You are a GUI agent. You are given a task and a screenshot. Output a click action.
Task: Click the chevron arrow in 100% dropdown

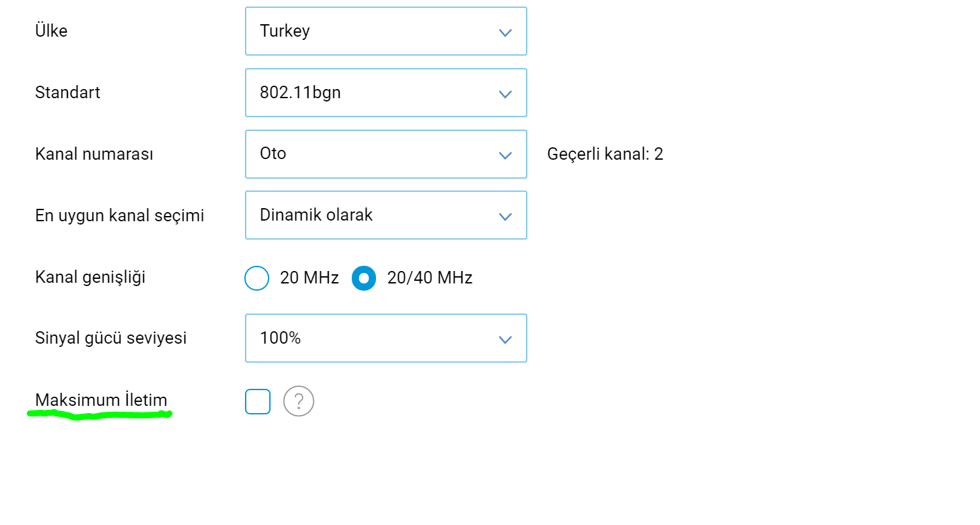coord(504,339)
